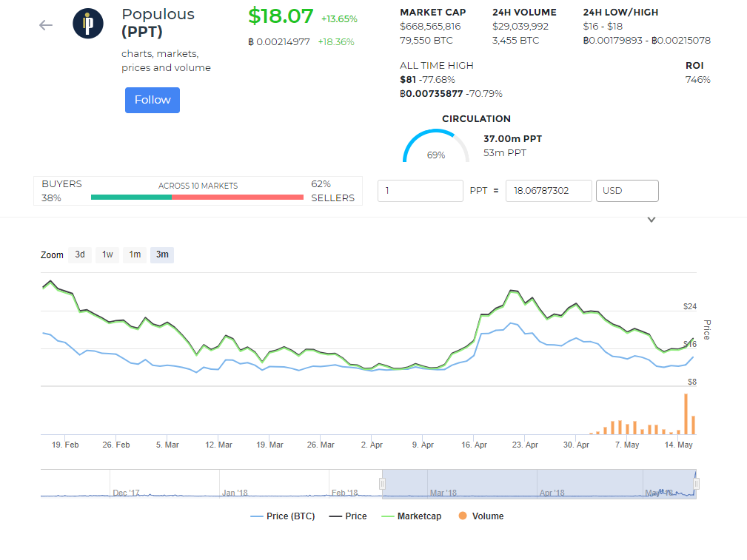Click the left navigator range handle

[x=382, y=484]
